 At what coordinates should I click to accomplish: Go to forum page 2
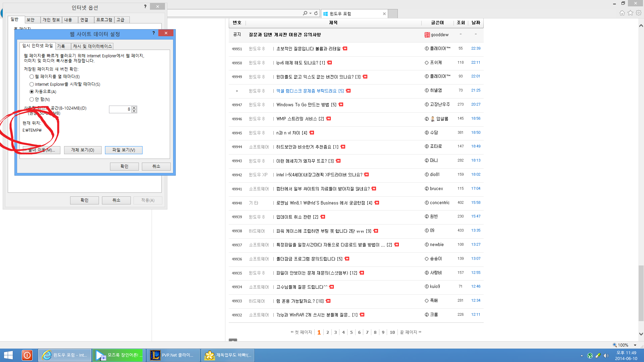coord(328,333)
